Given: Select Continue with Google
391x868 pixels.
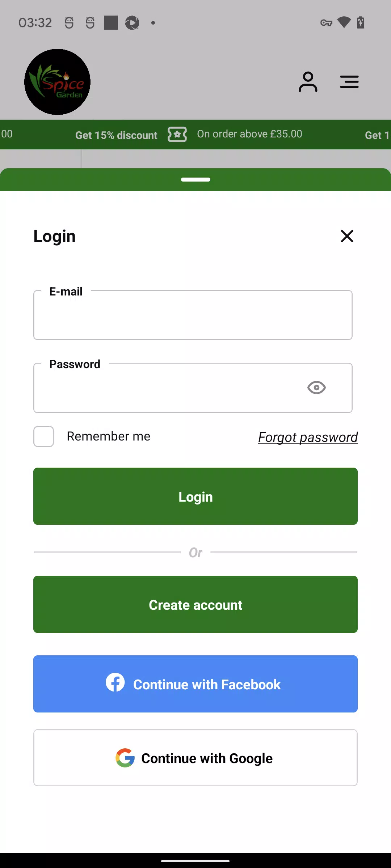Looking at the screenshot, I should 195,758.
